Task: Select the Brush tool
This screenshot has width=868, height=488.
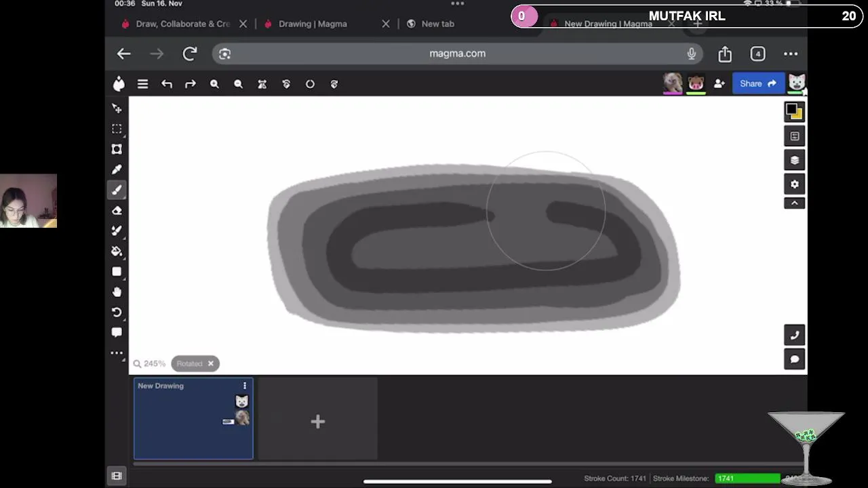Action: coord(117,190)
